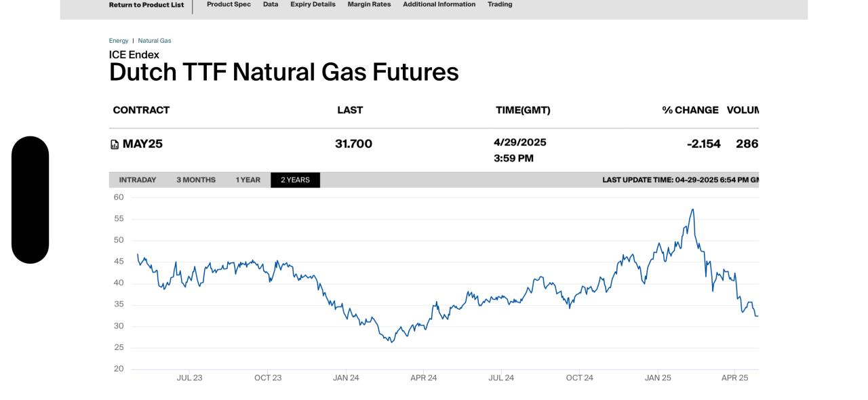Viewport: 868px width, 400px height.
Task: Switch to the Data tab
Action: [271, 4]
